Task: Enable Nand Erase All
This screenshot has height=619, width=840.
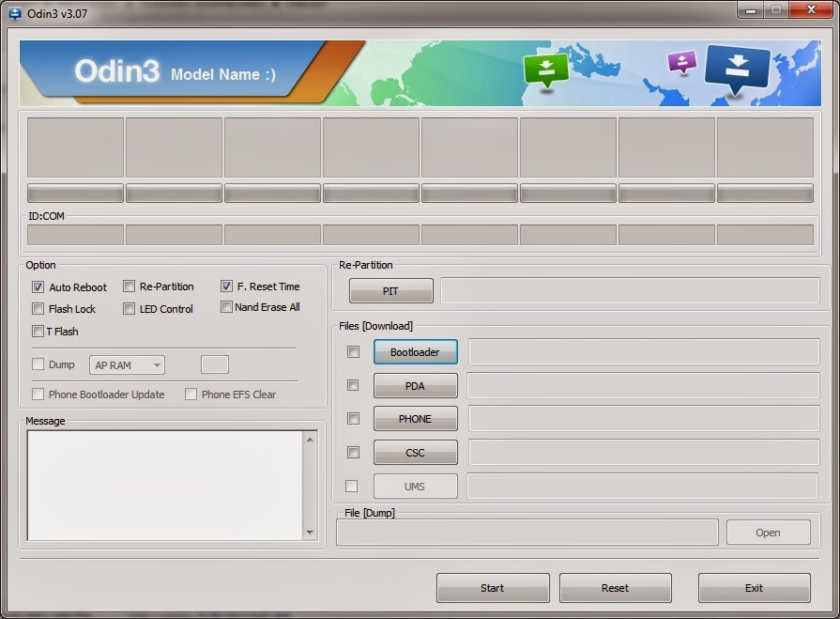Action: (x=226, y=306)
